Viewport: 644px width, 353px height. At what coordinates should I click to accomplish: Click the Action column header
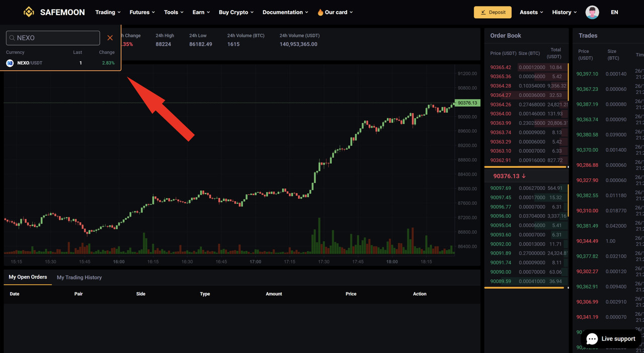coord(420,294)
